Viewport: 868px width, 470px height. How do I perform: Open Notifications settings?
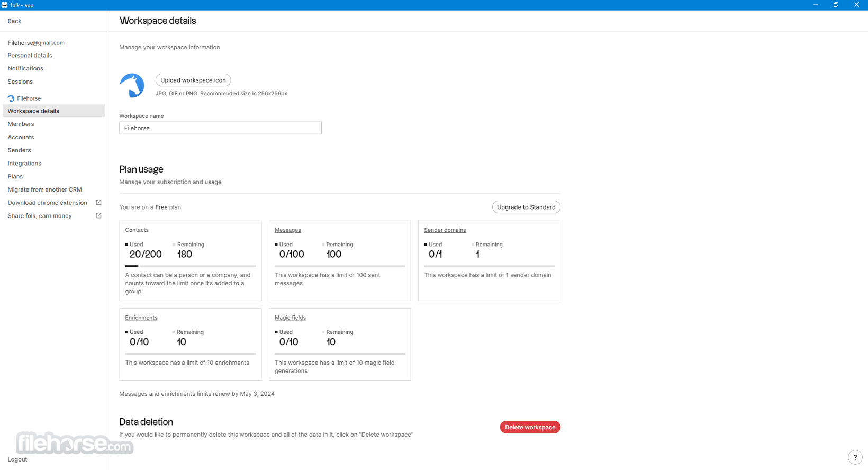click(25, 69)
